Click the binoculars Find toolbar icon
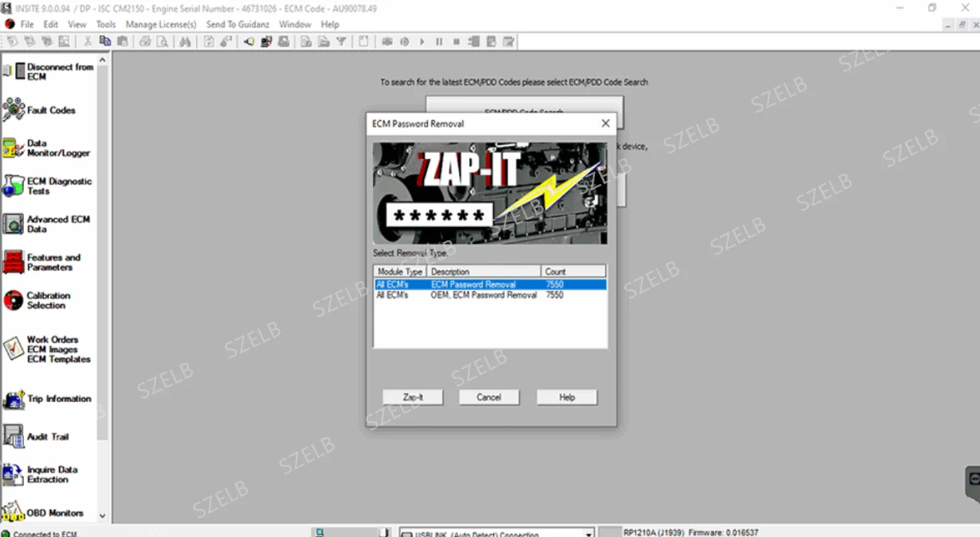Viewport: 980px width, 537px height. (x=185, y=42)
